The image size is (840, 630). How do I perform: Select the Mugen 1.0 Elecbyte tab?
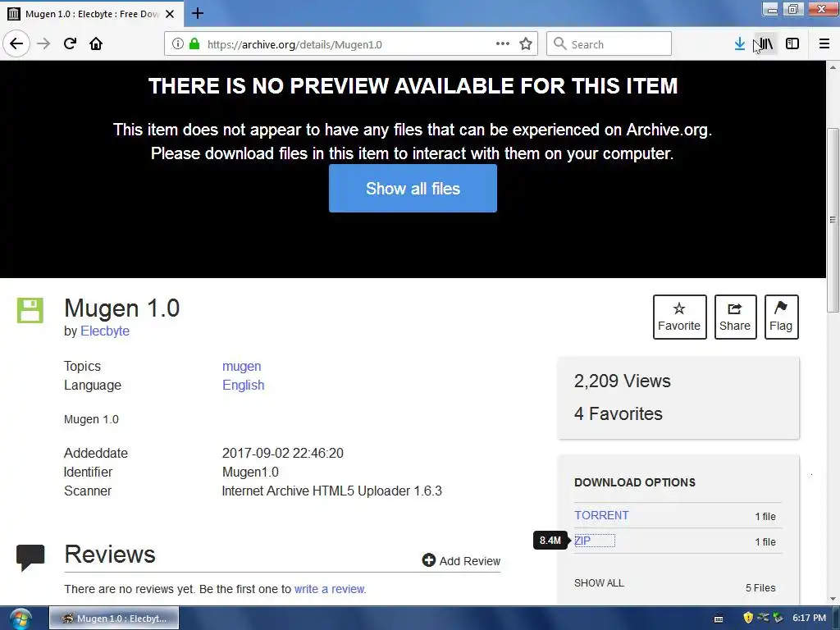(92, 14)
